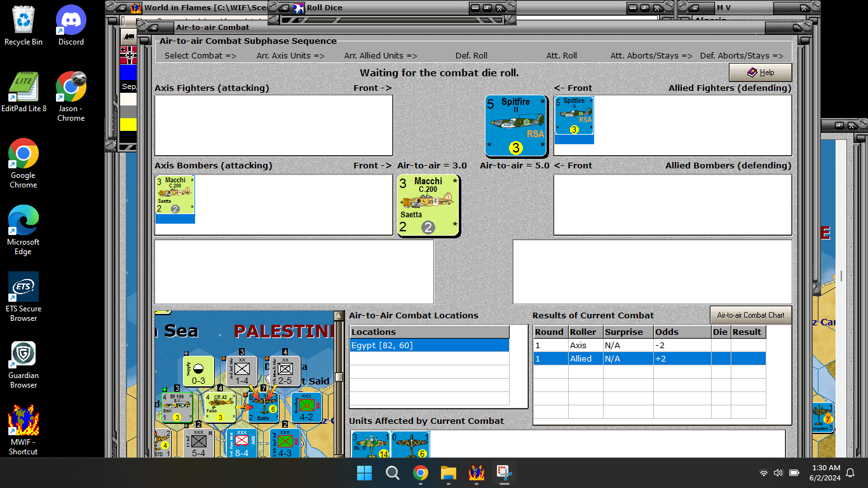Click the Select Combat => subphase label

pyautogui.click(x=200, y=56)
